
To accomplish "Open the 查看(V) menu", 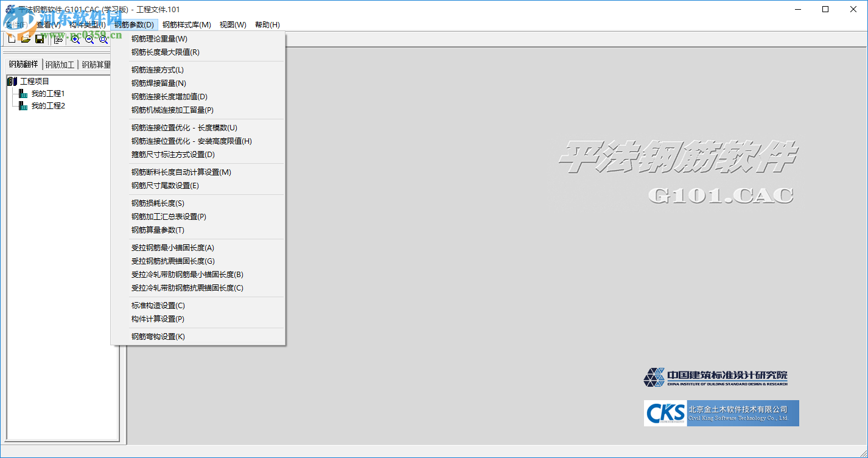I will point(49,25).
